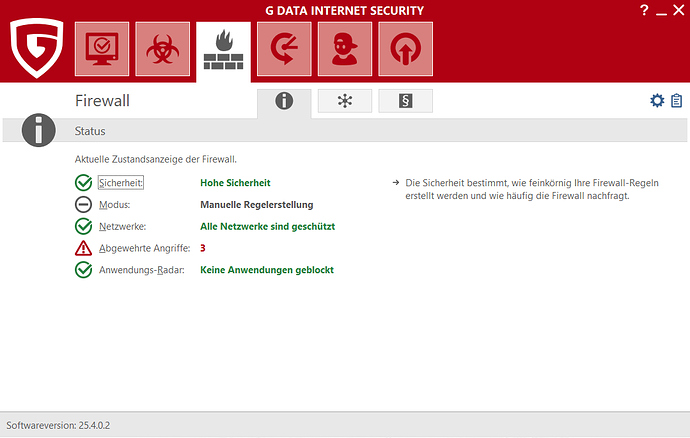This screenshot has height=438, width=690.
Task: Click the Sicherheit label link
Action: pos(121,183)
